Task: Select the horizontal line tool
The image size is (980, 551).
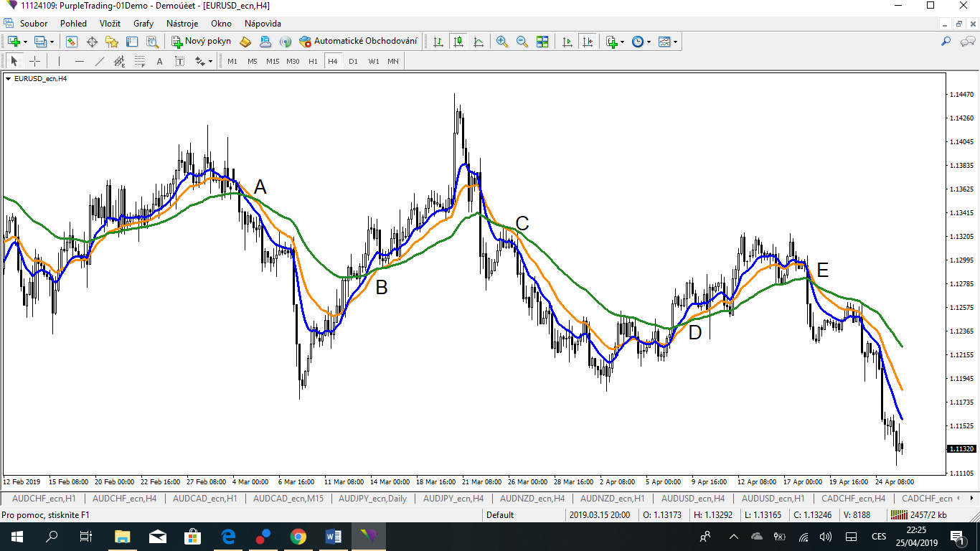Action: 80,61
